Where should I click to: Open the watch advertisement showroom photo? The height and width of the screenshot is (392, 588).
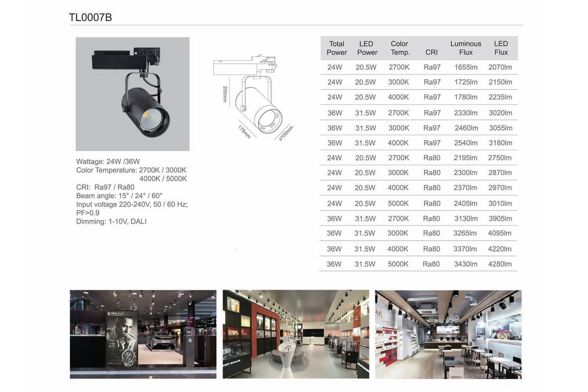coord(143,334)
